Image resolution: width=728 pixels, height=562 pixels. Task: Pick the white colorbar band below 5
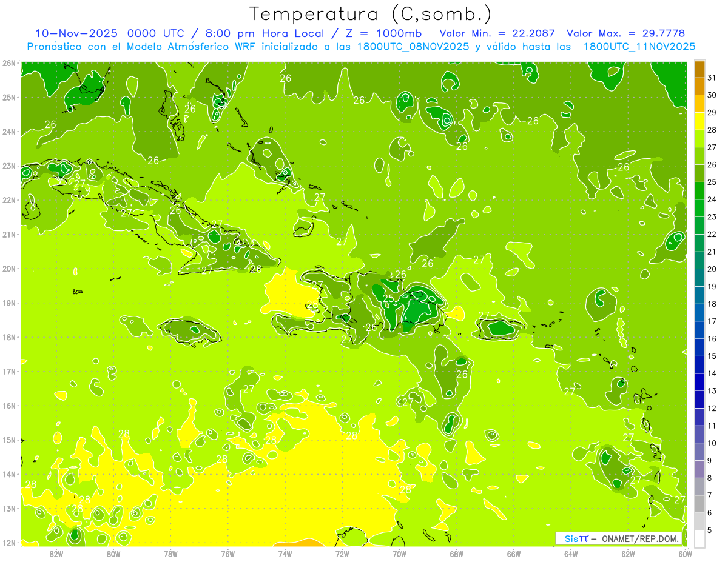point(700,538)
